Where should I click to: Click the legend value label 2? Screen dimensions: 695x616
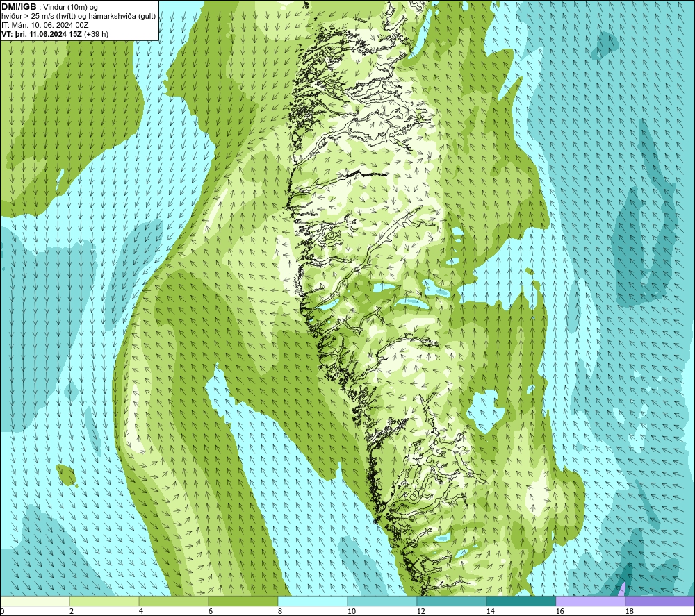tap(72, 612)
